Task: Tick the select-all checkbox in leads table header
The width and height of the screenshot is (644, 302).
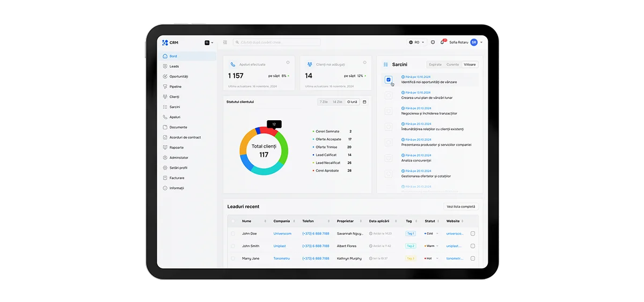Action: point(232,221)
